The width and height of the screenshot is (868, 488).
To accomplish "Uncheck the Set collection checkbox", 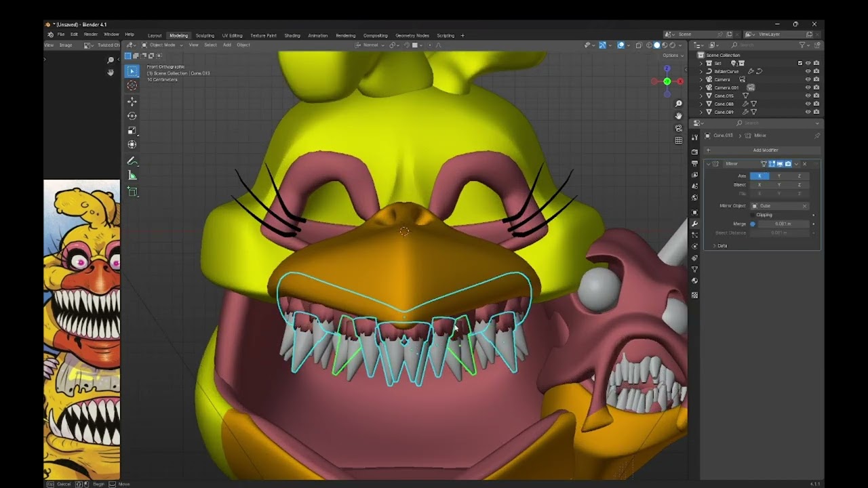I will [x=800, y=63].
